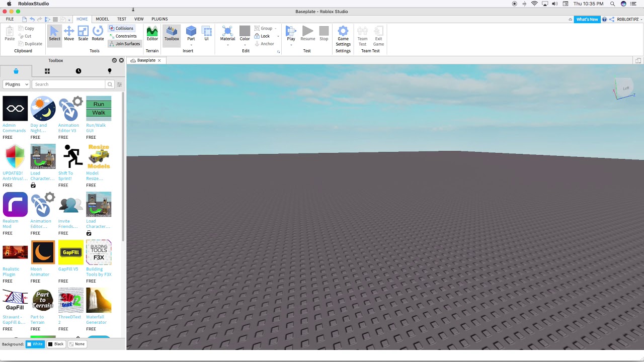The width and height of the screenshot is (644, 362).
Task: Expand the Material dropdown arrow
Action: point(227,45)
